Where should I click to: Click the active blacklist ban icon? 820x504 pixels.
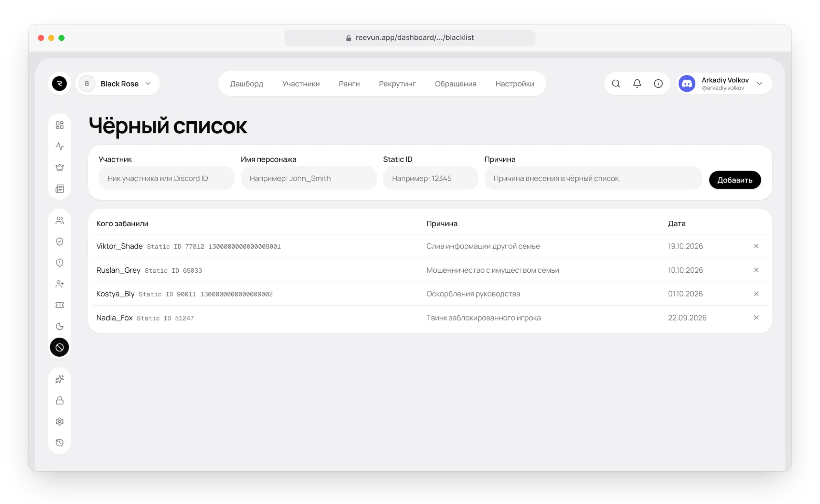59,348
